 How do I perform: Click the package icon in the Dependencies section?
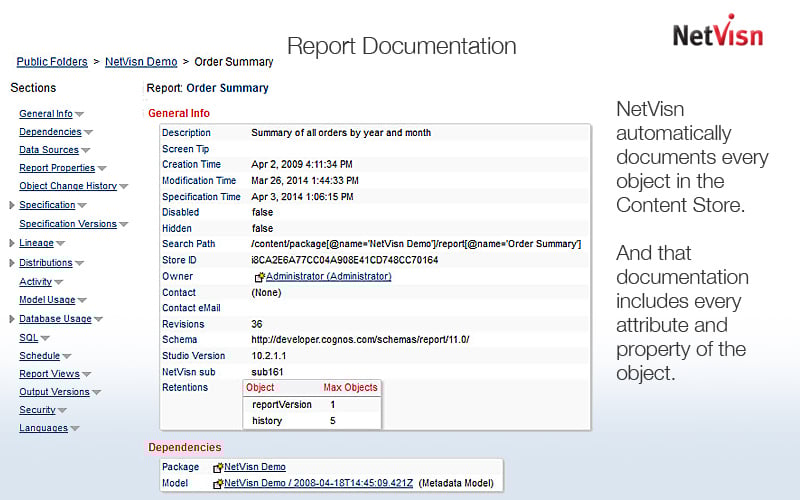[218, 467]
